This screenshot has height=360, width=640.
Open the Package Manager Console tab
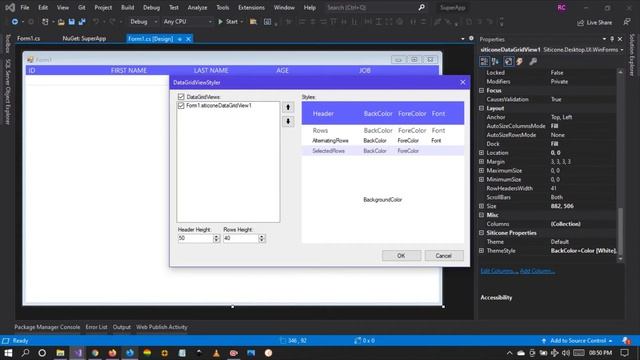pos(47,327)
